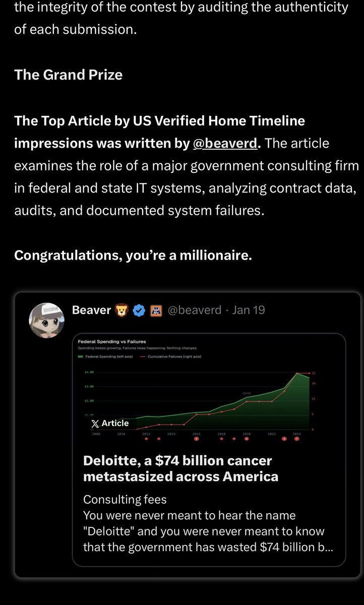Image resolution: width=364 pixels, height=605 pixels.
Task: Click the Top Article by US Verified text
Action: [159, 121]
